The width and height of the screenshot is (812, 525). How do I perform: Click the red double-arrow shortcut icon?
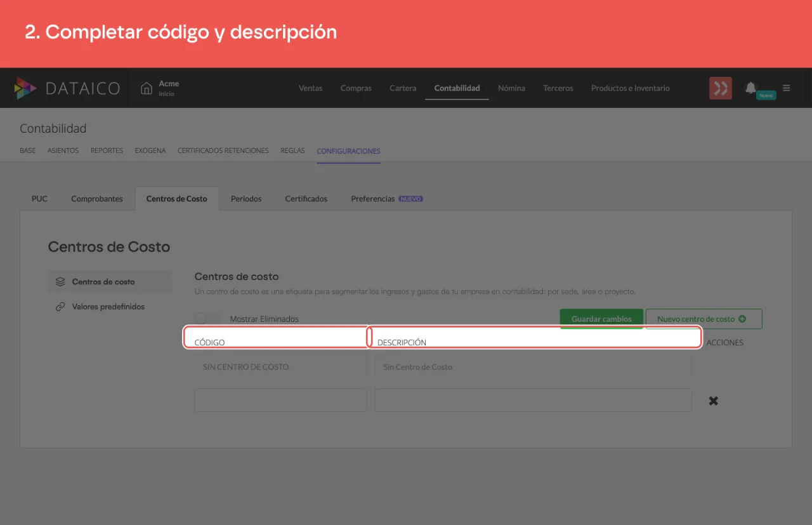click(x=721, y=88)
